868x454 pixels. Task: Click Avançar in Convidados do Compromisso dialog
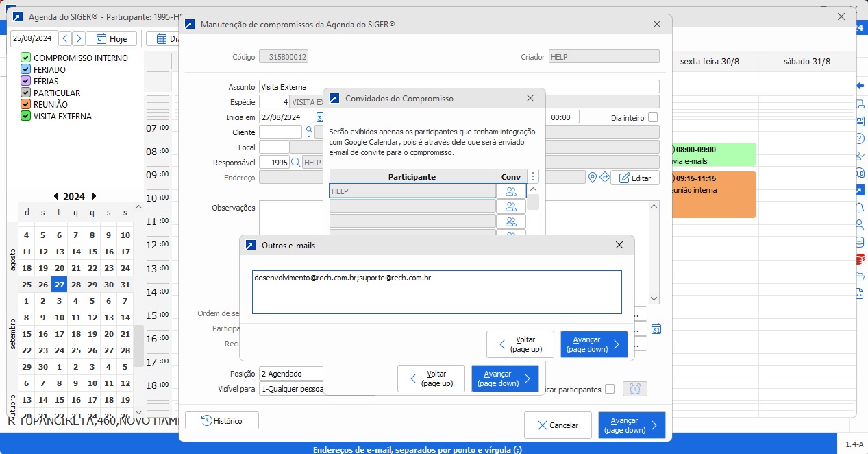[505, 379]
